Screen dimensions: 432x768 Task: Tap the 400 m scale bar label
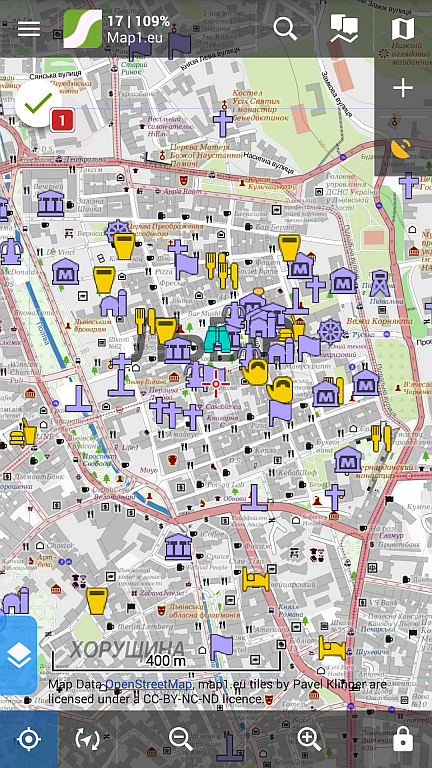pyautogui.click(x=166, y=660)
